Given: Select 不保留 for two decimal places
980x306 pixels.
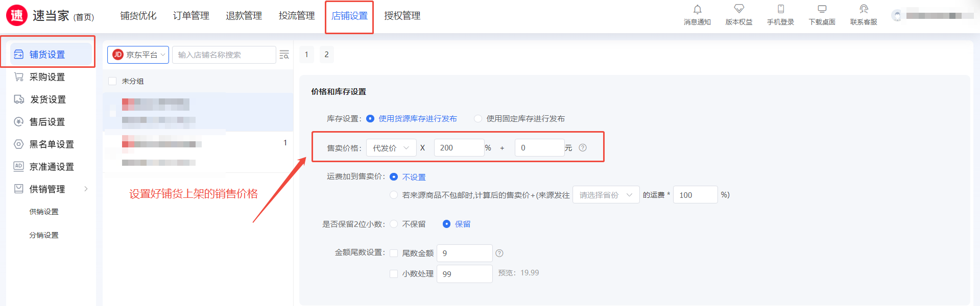Looking at the screenshot, I should (x=394, y=224).
